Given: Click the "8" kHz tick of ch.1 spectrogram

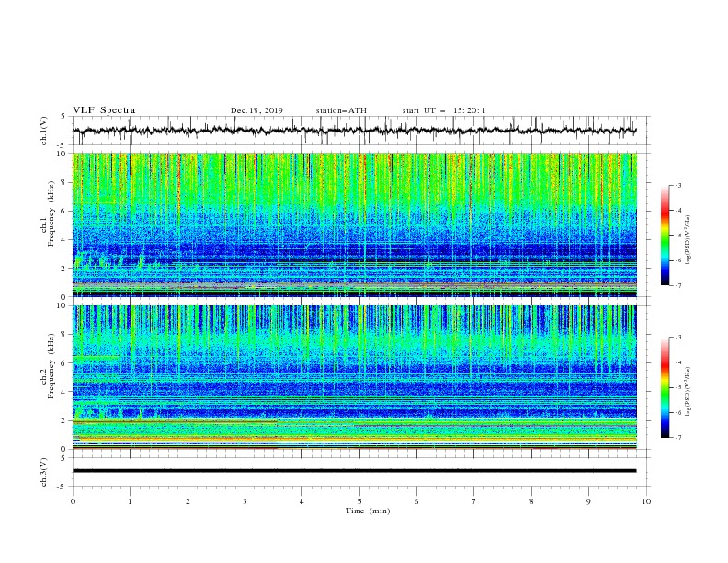Looking at the screenshot, I should pyautogui.click(x=65, y=182).
